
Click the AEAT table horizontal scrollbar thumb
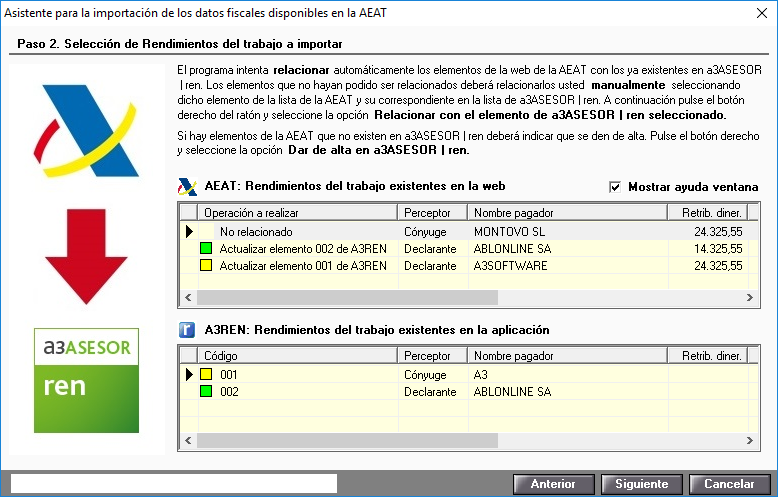pyautogui.click(x=347, y=298)
